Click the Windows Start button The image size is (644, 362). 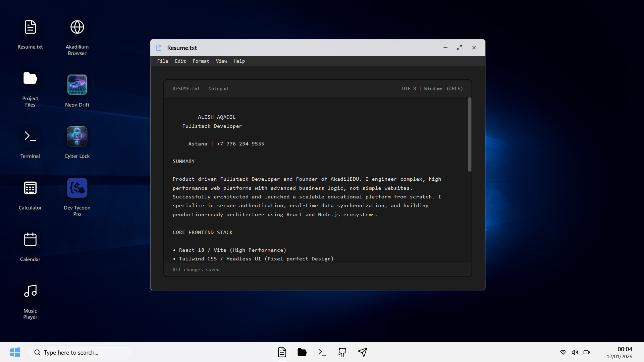point(15,352)
